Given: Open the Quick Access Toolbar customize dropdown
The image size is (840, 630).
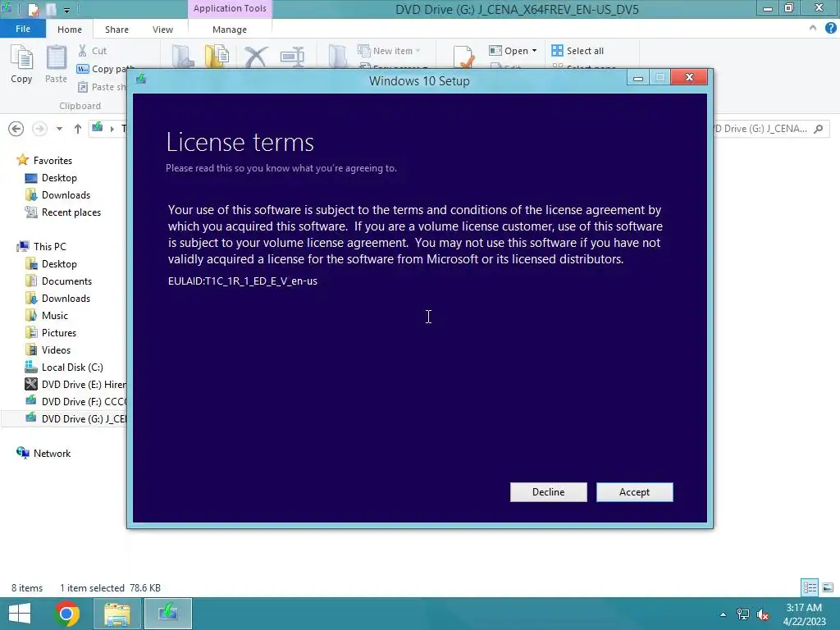Looking at the screenshot, I should pyautogui.click(x=66, y=10).
